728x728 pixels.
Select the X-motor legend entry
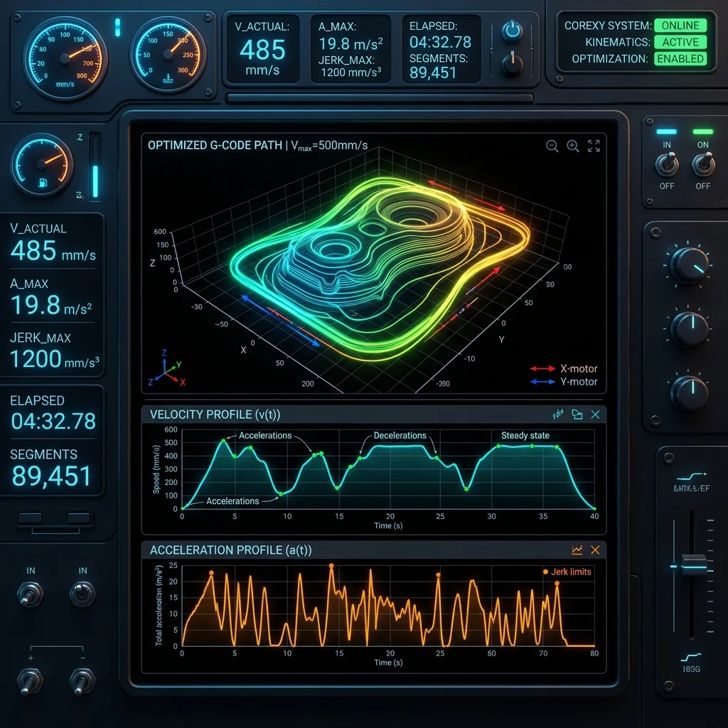coord(564,369)
